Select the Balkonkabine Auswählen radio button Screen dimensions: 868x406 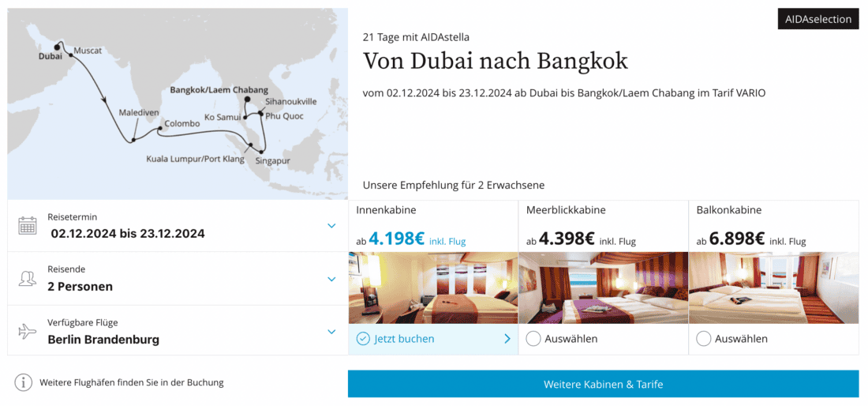coord(704,339)
